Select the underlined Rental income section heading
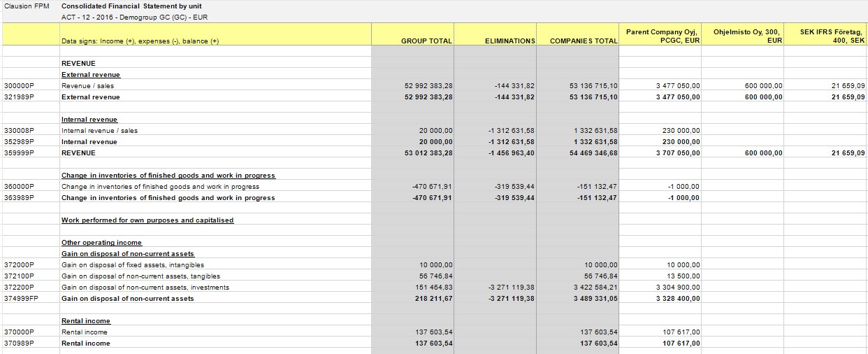Viewport: 868px width, 354px height. pyautogui.click(x=86, y=321)
